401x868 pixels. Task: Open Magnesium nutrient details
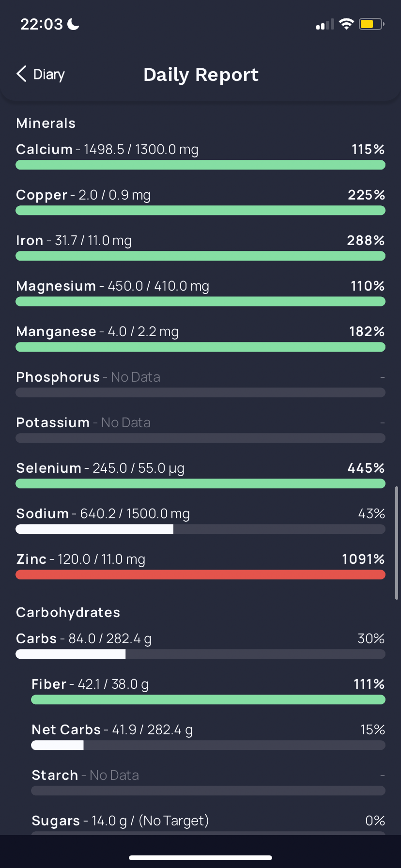click(200, 292)
